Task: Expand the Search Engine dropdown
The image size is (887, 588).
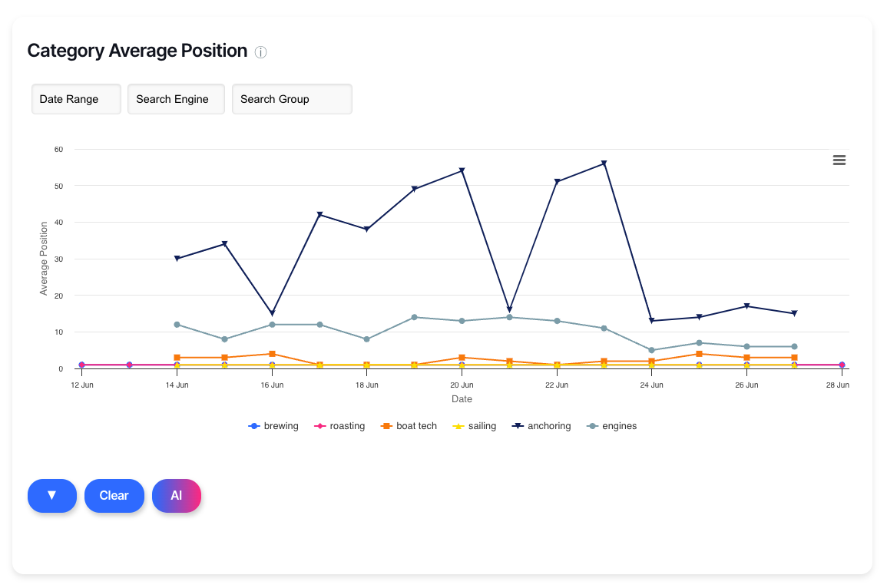Action: (176, 99)
